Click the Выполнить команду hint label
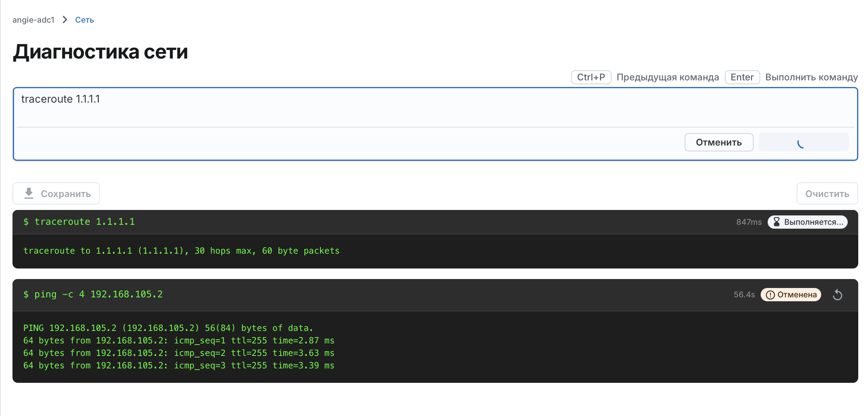The height and width of the screenshot is (416, 868). 812,77
